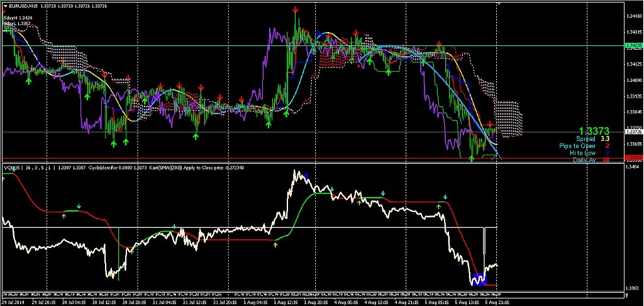
Task: Click the Spread label
Action: pyautogui.click(x=586, y=139)
